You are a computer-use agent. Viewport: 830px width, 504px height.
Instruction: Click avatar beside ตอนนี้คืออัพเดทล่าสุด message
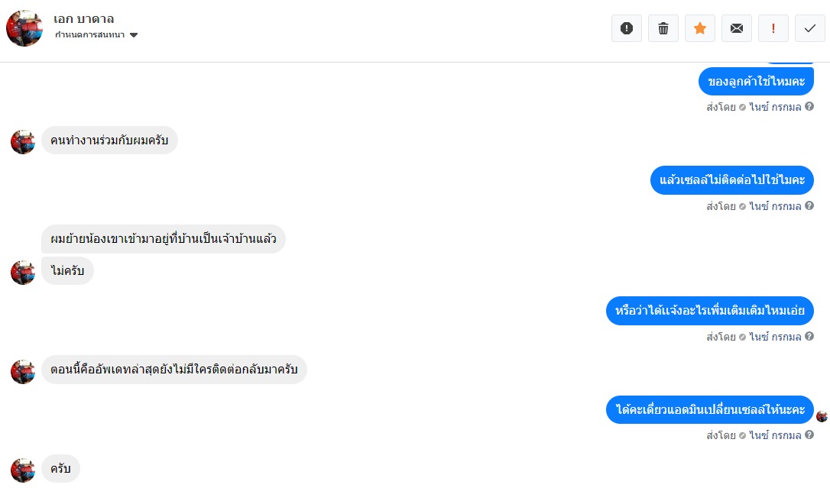pos(23,371)
